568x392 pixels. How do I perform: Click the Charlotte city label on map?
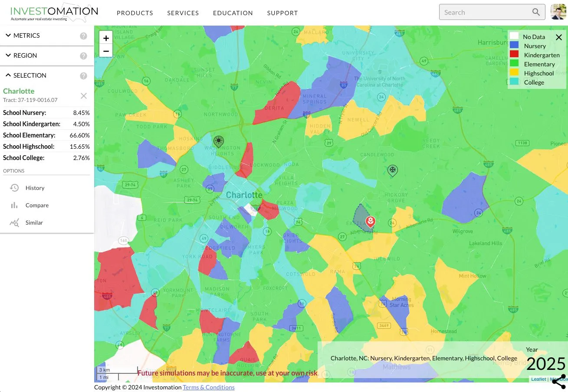coord(244,195)
